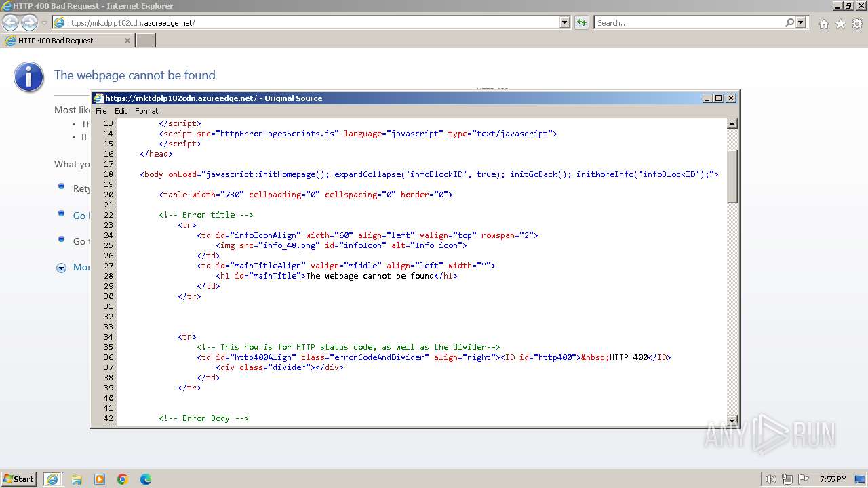Open the File menu in Original Source window
868x488 pixels.
pyautogui.click(x=101, y=111)
